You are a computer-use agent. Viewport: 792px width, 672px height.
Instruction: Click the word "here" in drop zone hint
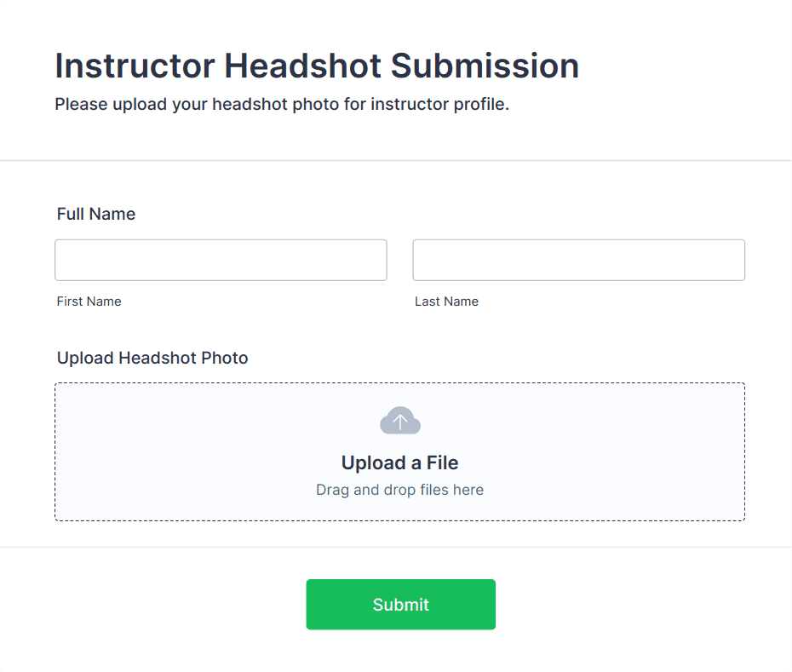pos(468,490)
